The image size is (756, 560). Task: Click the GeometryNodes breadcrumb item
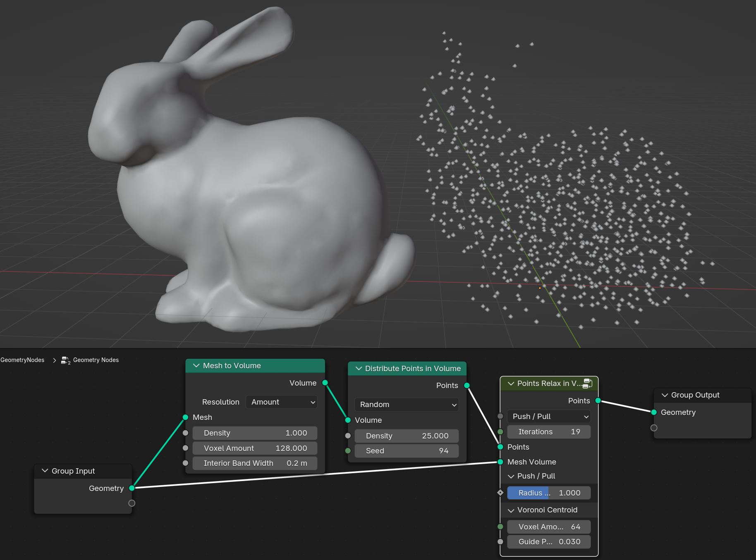22,360
